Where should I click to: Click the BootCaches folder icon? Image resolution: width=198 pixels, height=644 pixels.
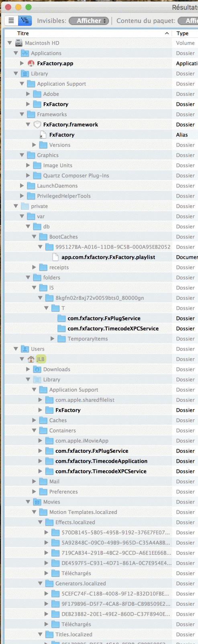pyautogui.click(x=43, y=237)
